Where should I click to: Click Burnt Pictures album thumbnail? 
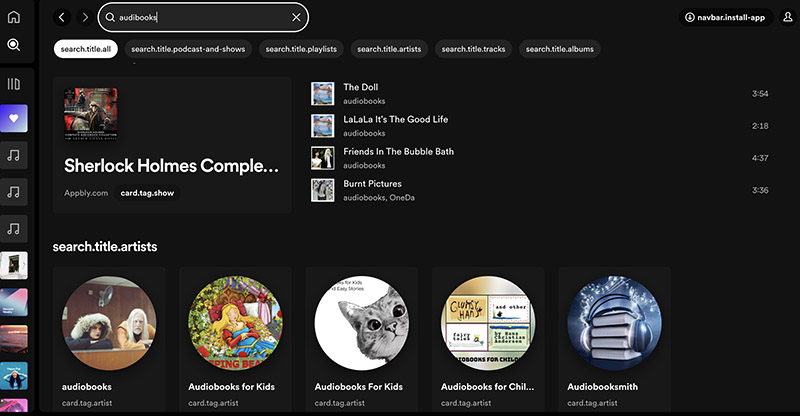(323, 190)
